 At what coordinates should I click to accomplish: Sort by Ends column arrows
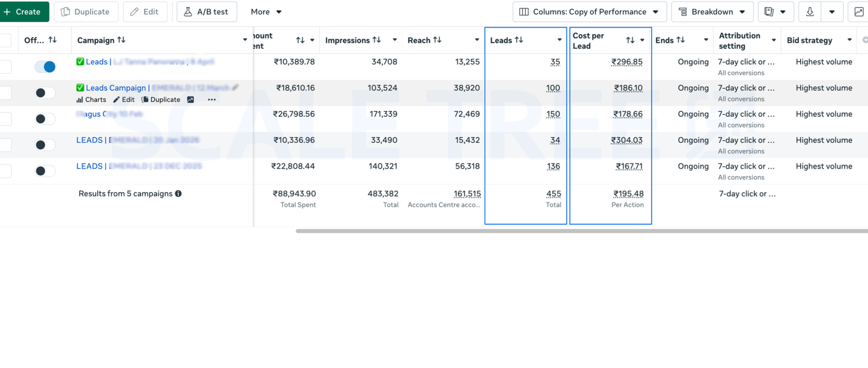tap(680, 40)
